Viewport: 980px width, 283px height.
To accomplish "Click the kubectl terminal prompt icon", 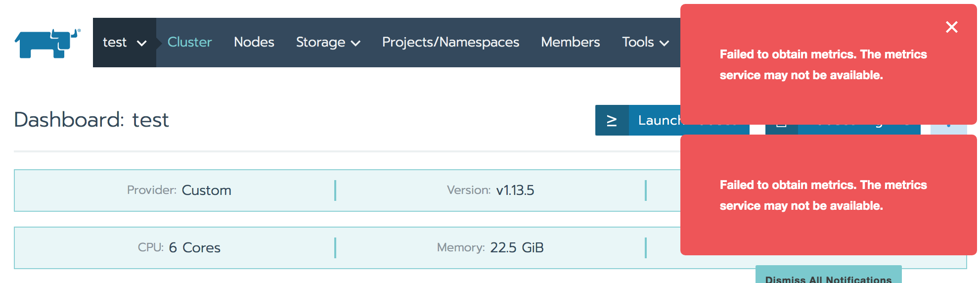I will [612, 120].
